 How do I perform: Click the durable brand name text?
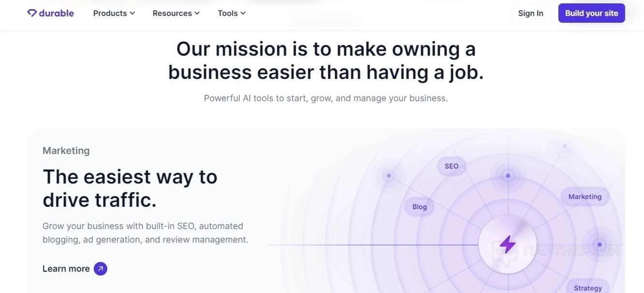(57, 14)
